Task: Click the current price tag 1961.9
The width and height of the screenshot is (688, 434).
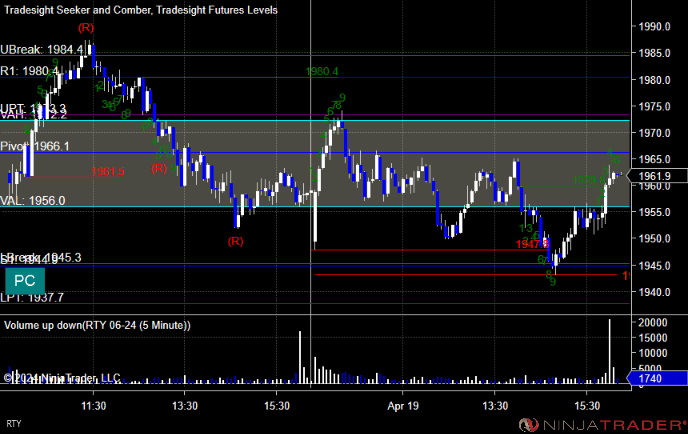Action: click(657, 176)
